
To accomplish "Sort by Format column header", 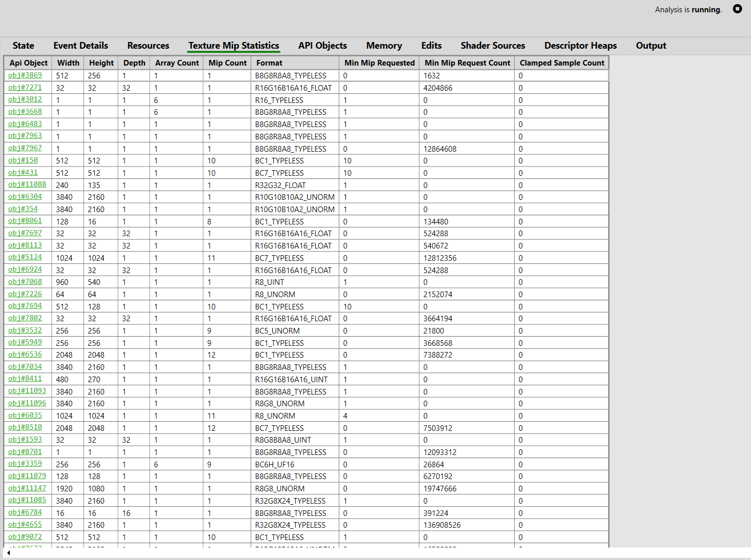I will (295, 63).
